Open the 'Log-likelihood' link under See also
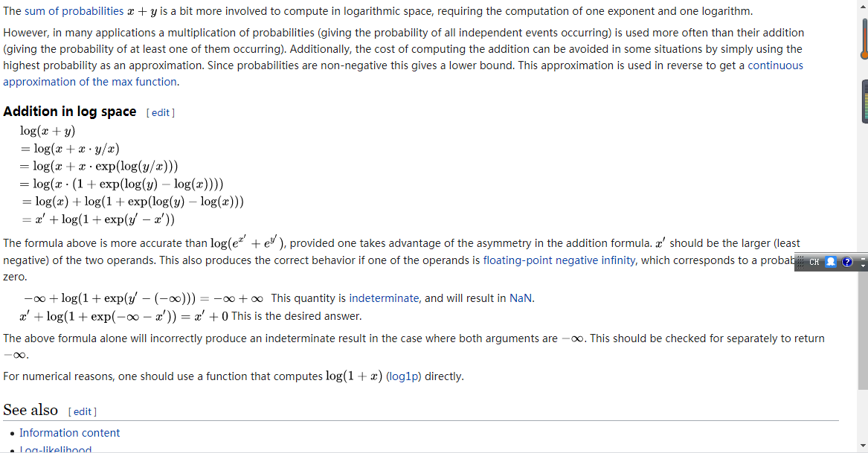This screenshot has height=453, width=868. (x=56, y=449)
